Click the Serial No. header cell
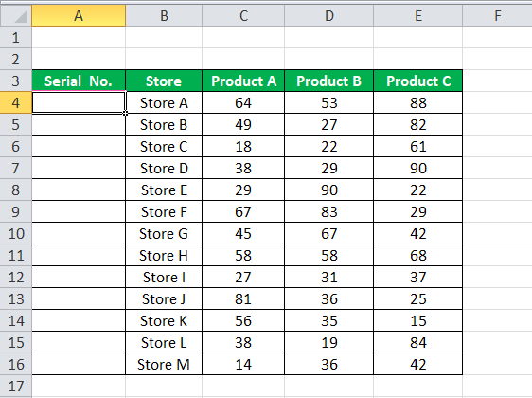Viewport: 532px width, 398px height. pyautogui.click(x=79, y=81)
